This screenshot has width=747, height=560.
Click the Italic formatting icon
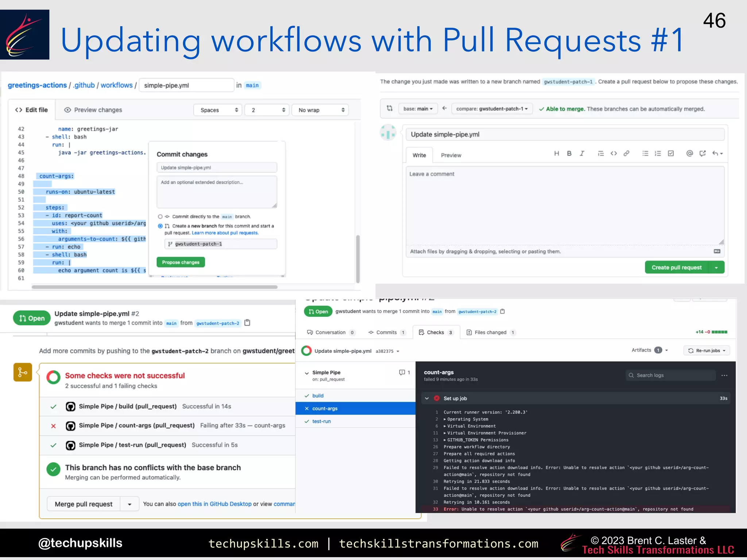582,153
